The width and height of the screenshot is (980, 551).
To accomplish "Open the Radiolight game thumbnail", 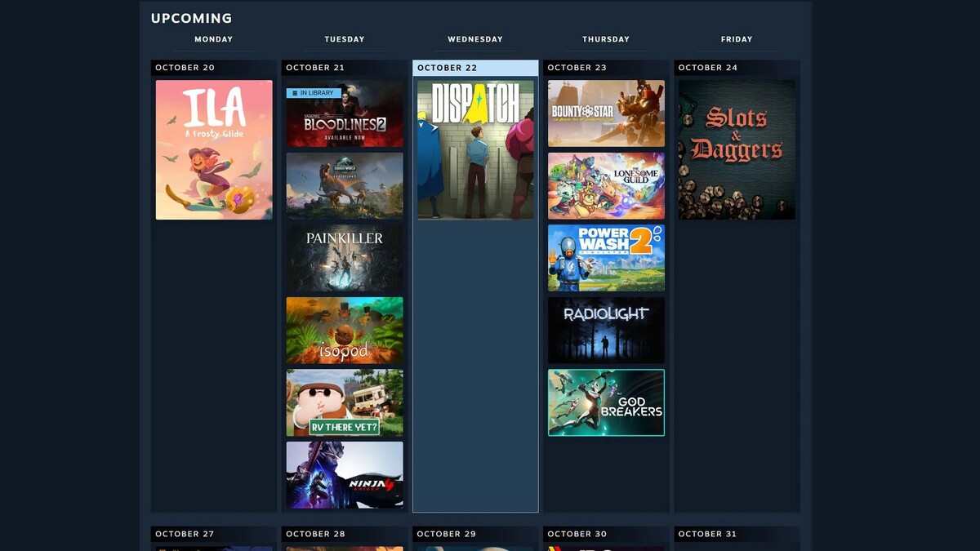I will pos(605,330).
